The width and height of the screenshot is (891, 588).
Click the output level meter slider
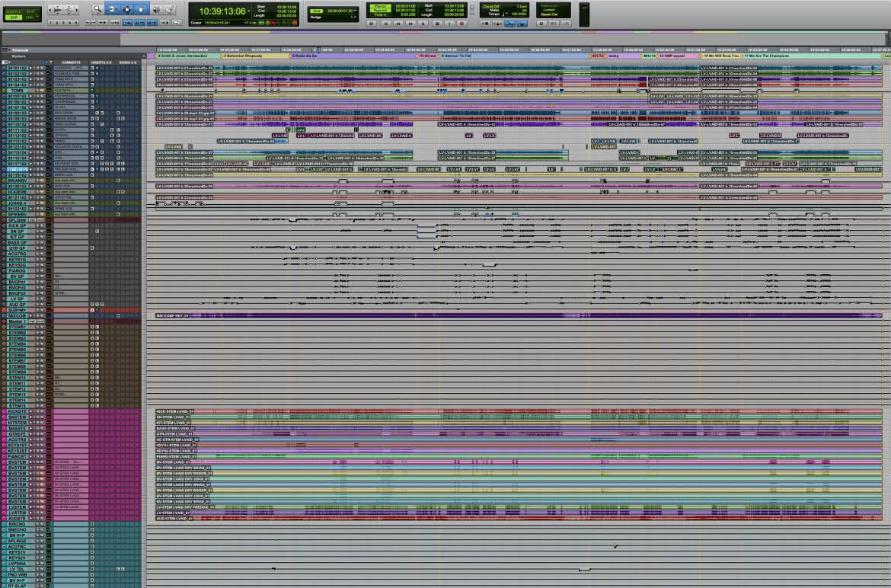coord(583,14)
